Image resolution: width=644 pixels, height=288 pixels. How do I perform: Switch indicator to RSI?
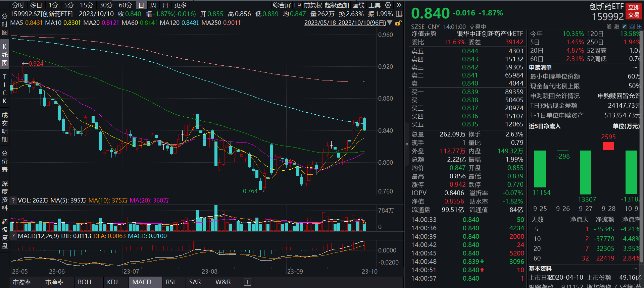[x=170, y=282]
